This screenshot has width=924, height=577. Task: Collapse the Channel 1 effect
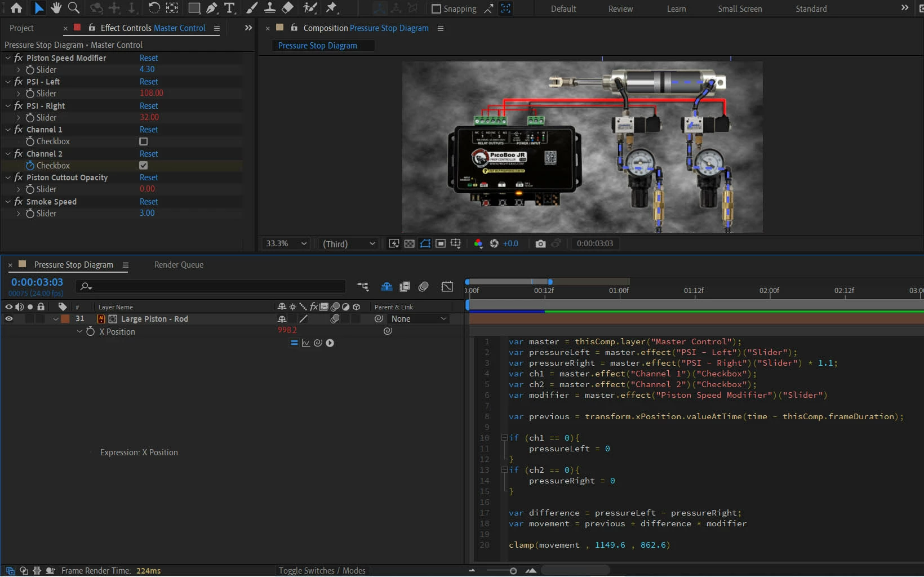[8, 130]
